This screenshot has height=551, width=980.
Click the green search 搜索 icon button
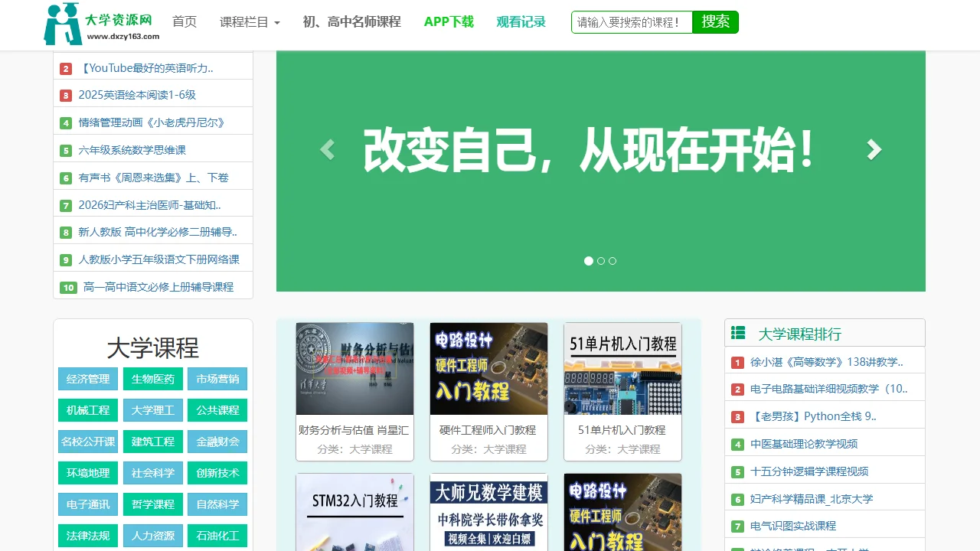(x=715, y=22)
